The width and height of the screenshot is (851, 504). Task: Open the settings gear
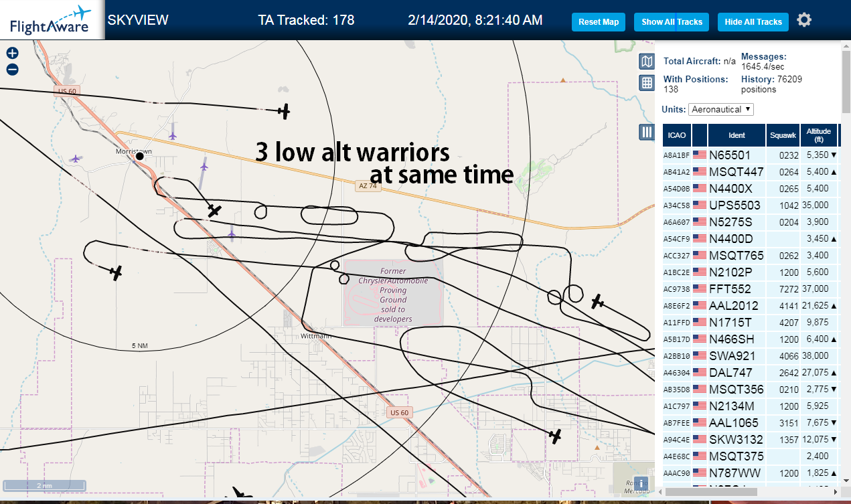pos(804,20)
